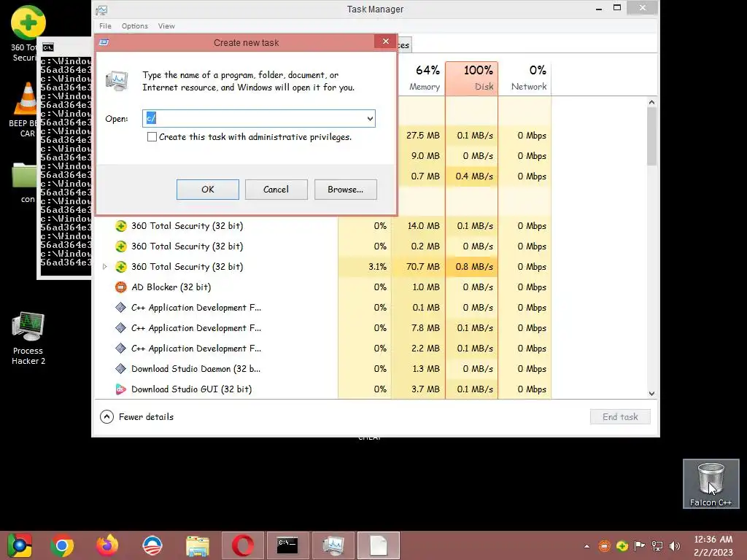Click the Obama-logo taskbar icon
Viewport: 747px width, 560px height.
pos(152,545)
